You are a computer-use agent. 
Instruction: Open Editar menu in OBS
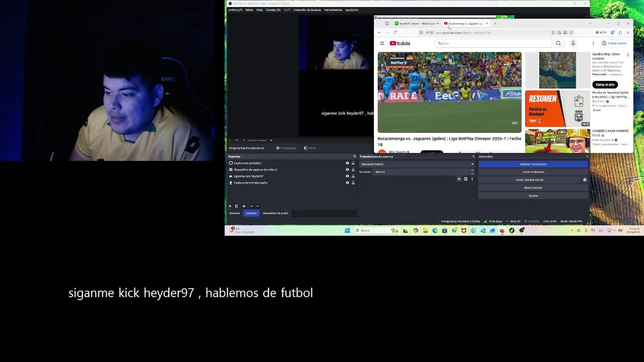point(249,10)
